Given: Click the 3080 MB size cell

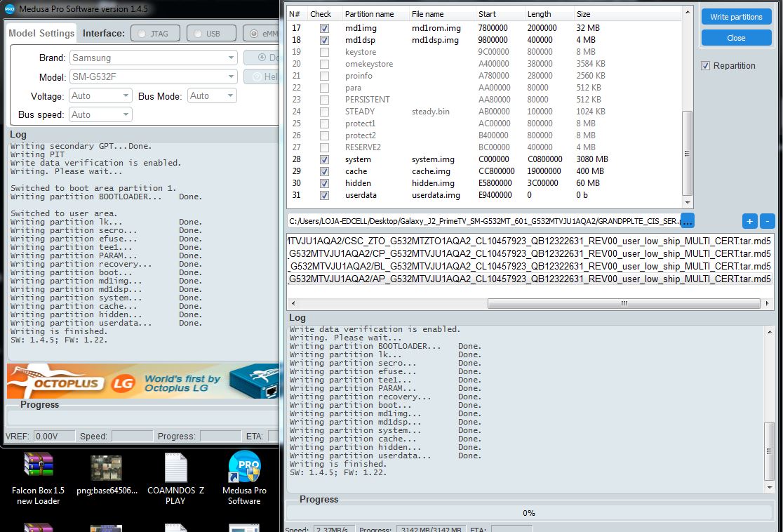Looking at the screenshot, I should [x=592, y=159].
